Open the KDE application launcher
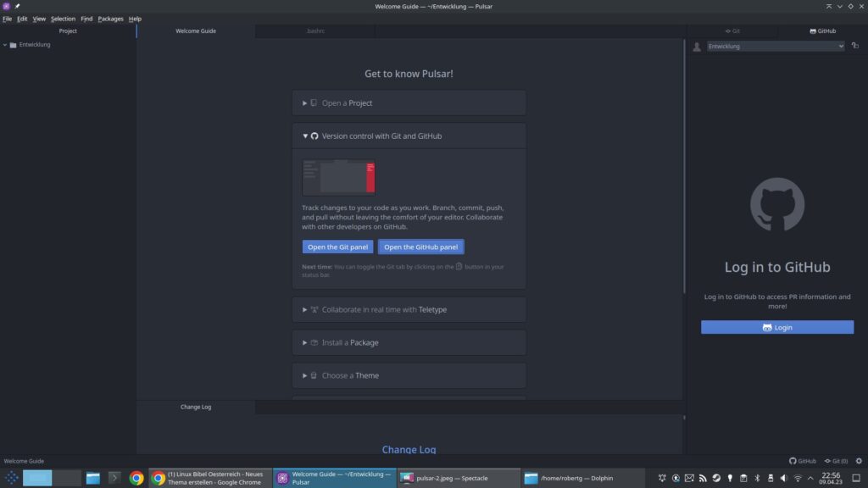The height and width of the screenshot is (488, 868). pos(11,478)
